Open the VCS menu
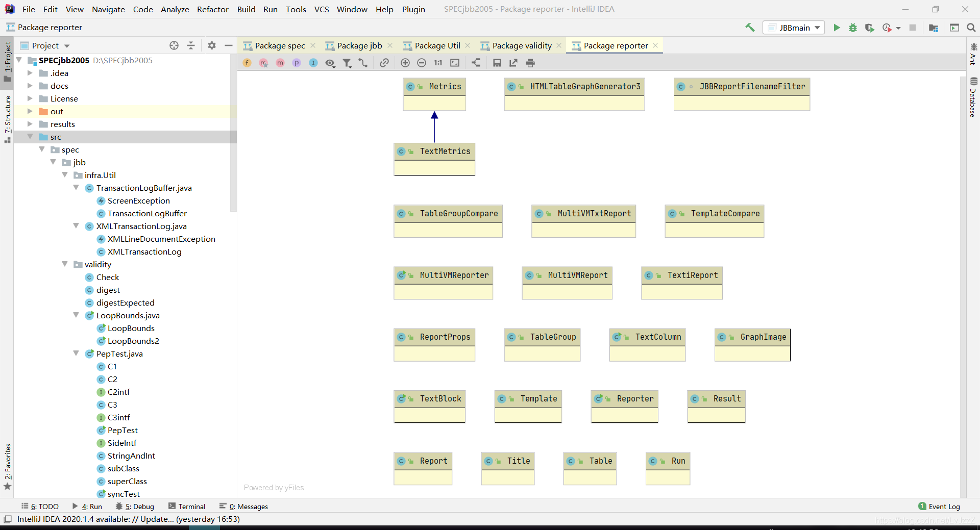 point(322,9)
